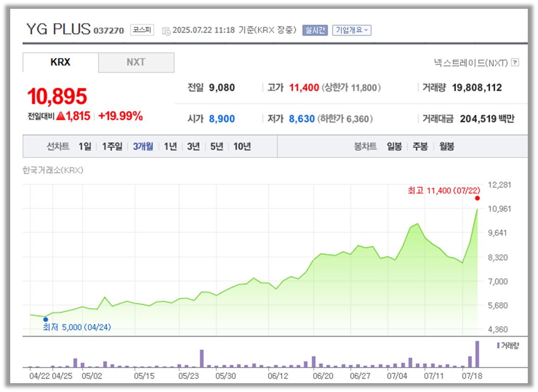The height and width of the screenshot is (392, 538).
Task: Select the 1주일 line chart period
Action: click(112, 146)
